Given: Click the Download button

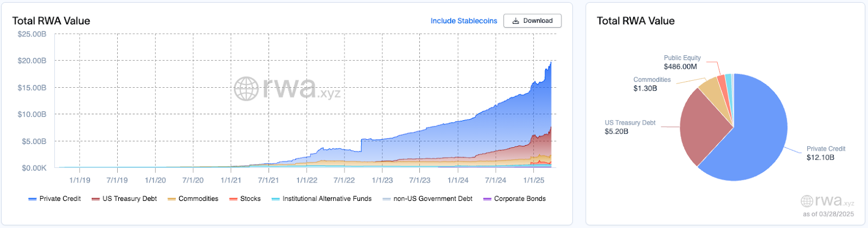Looking at the screenshot, I should click(x=532, y=21).
